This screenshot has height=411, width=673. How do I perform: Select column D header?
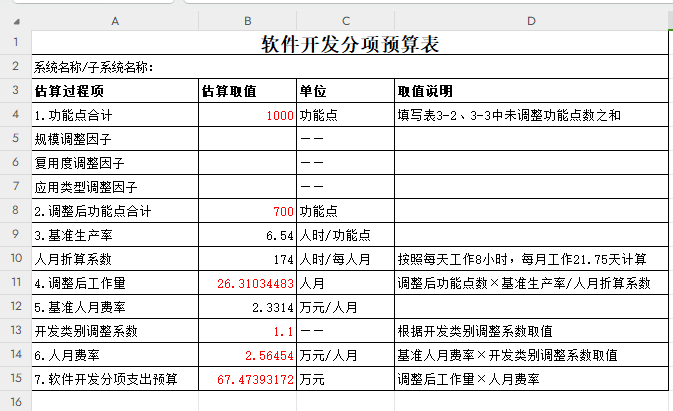point(531,21)
